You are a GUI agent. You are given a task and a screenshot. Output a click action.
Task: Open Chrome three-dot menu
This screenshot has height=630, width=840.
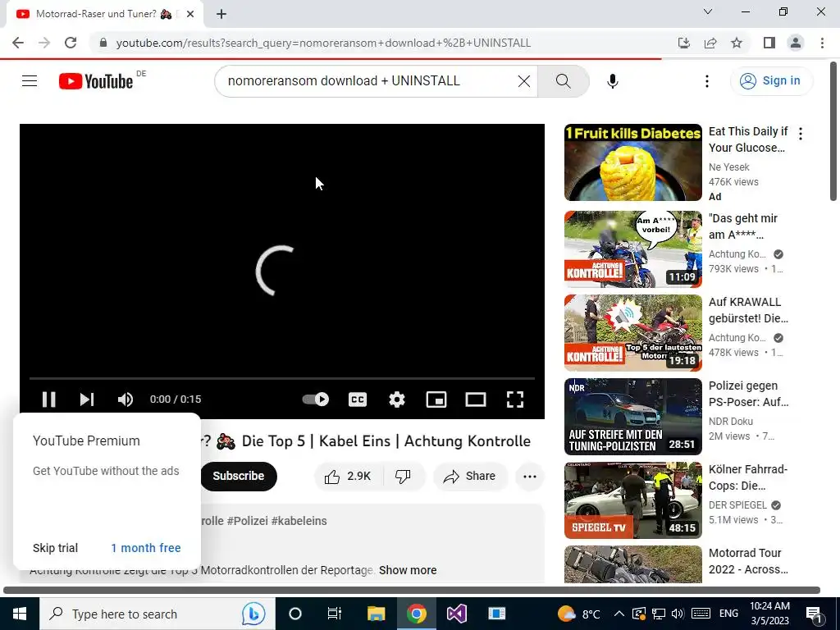tap(822, 43)
